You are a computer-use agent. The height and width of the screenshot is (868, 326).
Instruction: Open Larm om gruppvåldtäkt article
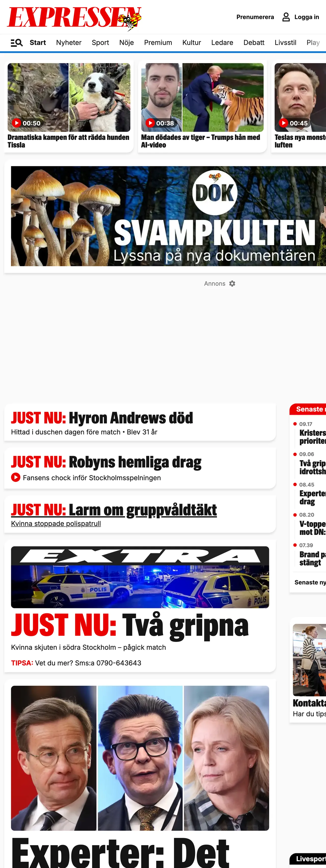[114, 510]
